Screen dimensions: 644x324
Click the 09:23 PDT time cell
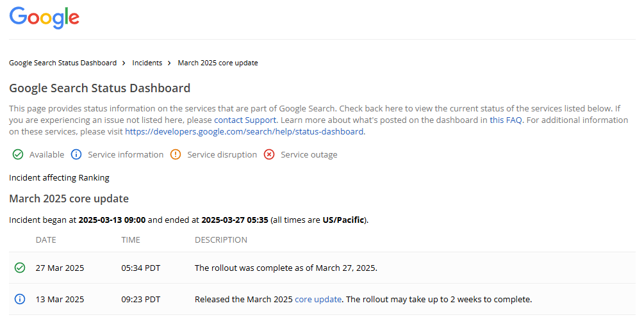point(141,300)
